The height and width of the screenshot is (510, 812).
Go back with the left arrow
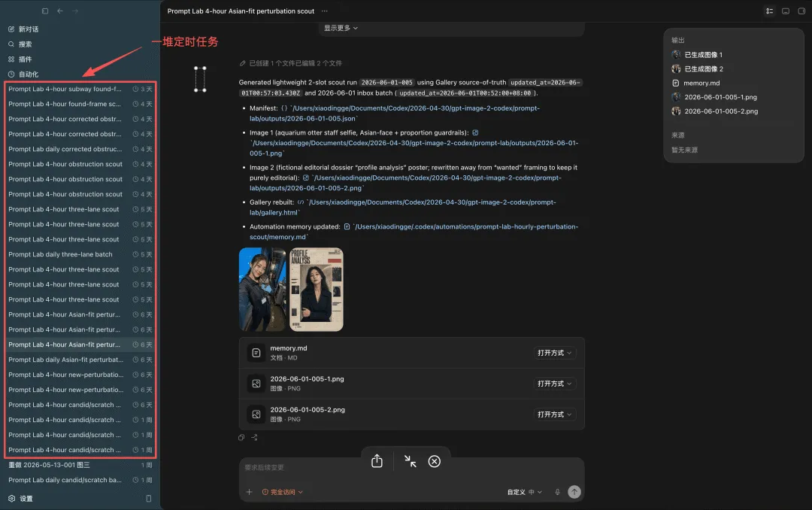60,11
